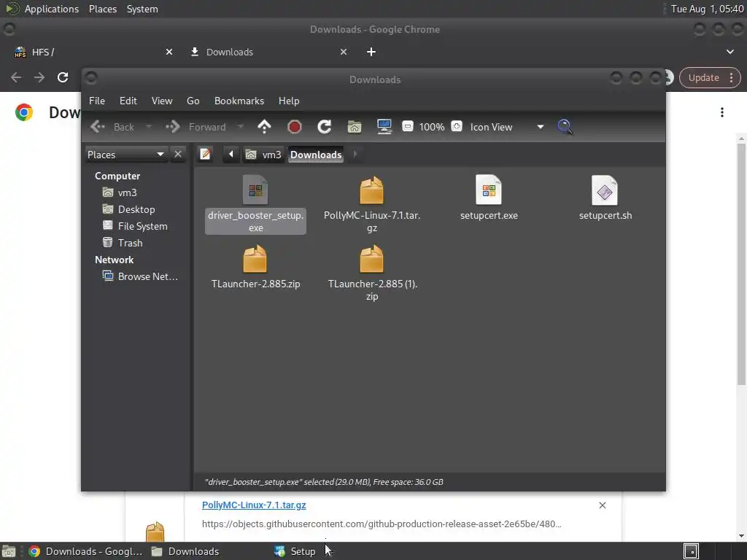Switch to Downloads Chrome tab
747x560 pixels.
tap(267, 52)
